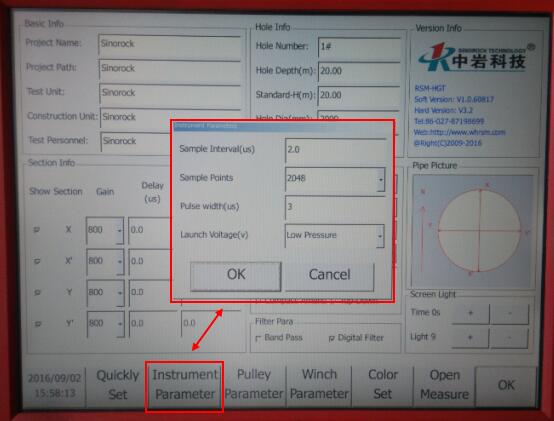The height and width of the screenshot is (421, 554).
Task: Select the Winch Parameter option
Action: click(319, 384)
